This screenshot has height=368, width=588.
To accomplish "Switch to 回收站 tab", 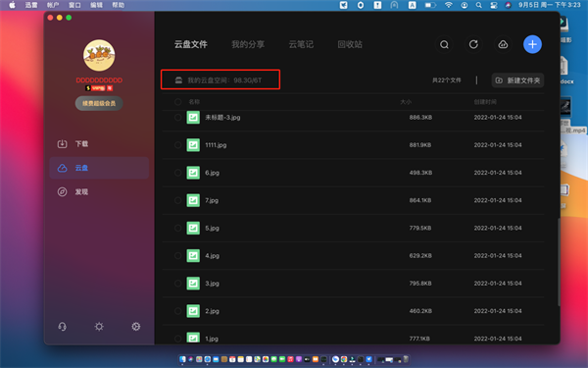I will pos(350,44).
